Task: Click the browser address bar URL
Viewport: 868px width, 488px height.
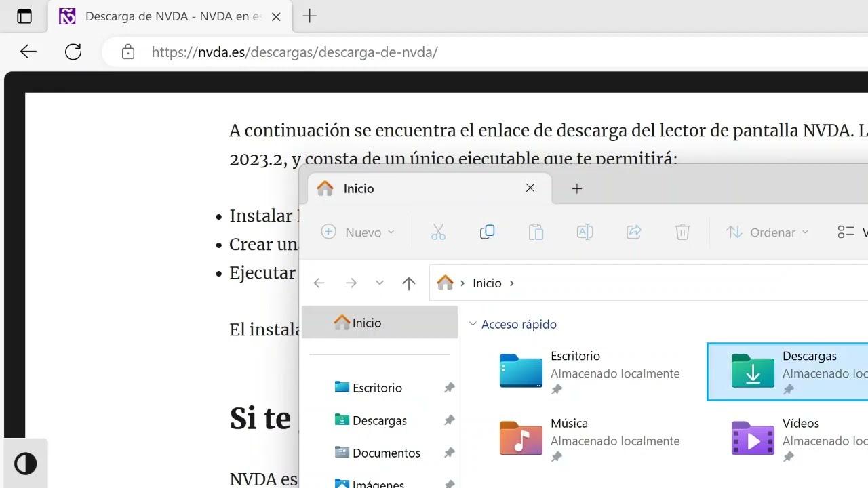Action: [295, 52]
